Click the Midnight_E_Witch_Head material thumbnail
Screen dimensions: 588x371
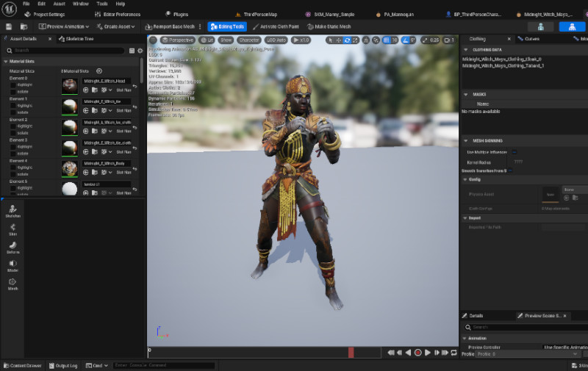pyautogui.click(x=70, y=87)
